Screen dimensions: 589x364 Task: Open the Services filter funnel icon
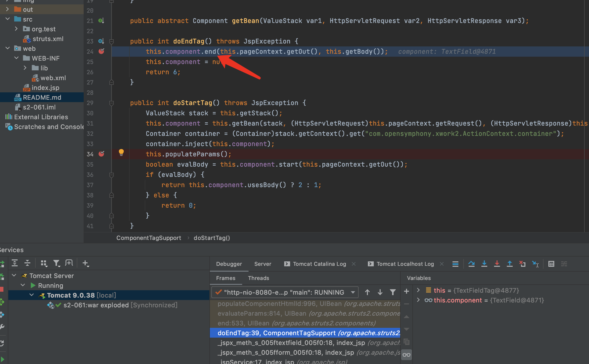coord(57,263)
